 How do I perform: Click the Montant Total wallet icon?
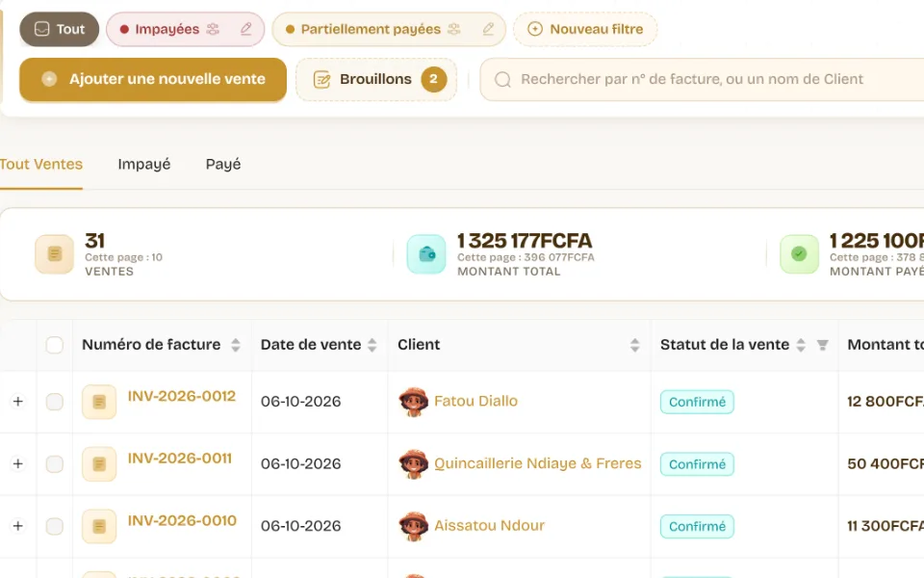click(426, 254)
